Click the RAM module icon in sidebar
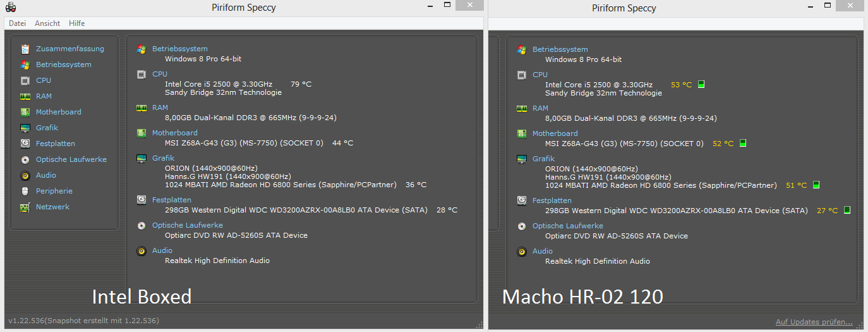 25,96
